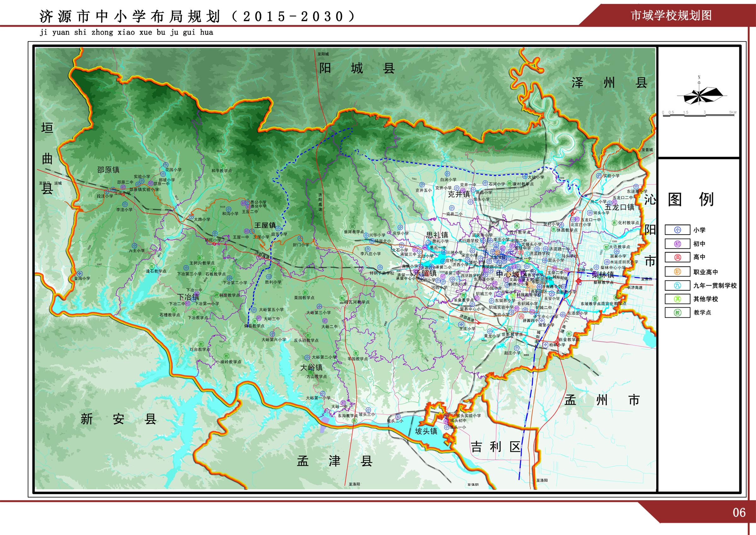
Task: Click the 邵原镇 town label
Action: (108, 170)
